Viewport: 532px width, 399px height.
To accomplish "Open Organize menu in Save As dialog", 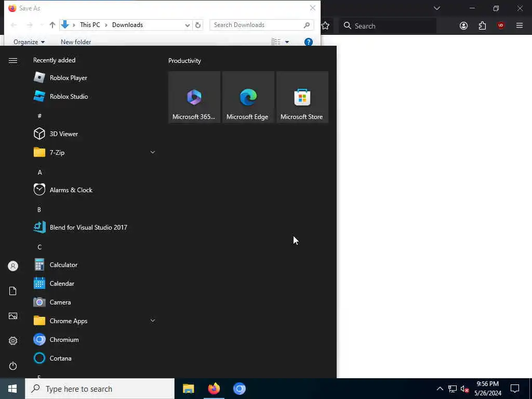I will 29,42.
